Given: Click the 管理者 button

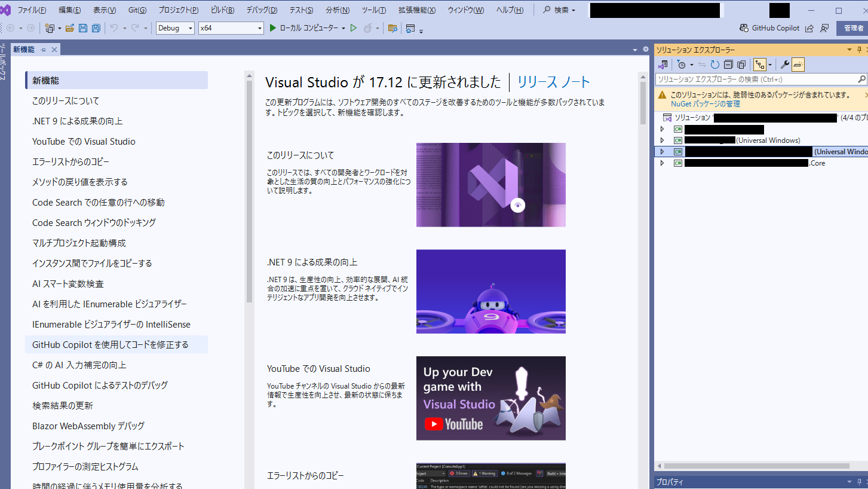Looking at the screenshot, I should [x=852, y=28].
